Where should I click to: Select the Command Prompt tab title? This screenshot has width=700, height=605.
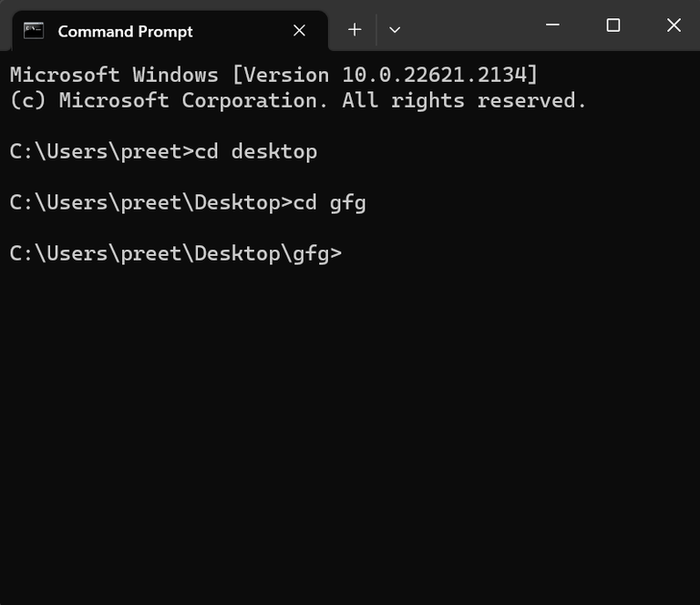(125, 31)
